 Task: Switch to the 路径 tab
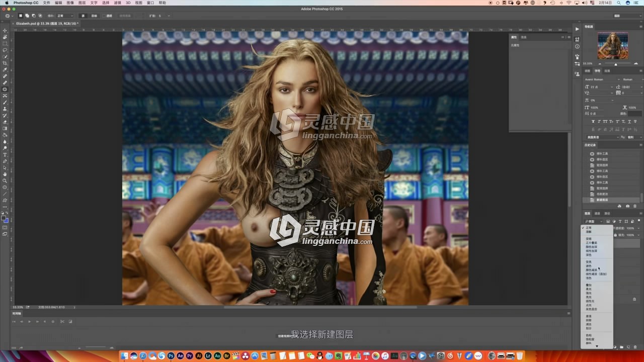point(607,213)
